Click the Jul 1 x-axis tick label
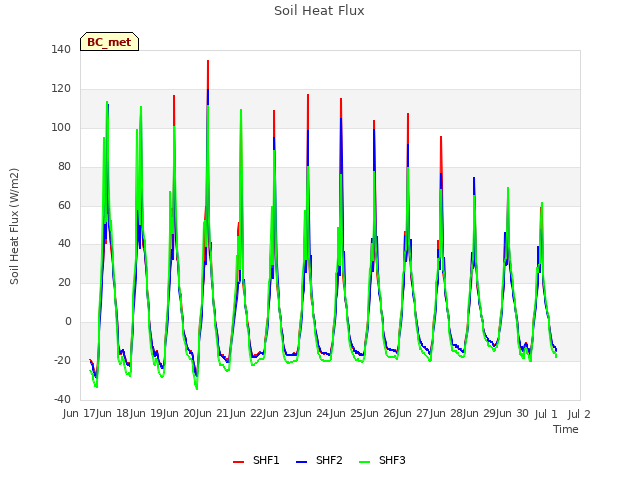This screenshot has height=480, width=640. [x=546, y=414]
